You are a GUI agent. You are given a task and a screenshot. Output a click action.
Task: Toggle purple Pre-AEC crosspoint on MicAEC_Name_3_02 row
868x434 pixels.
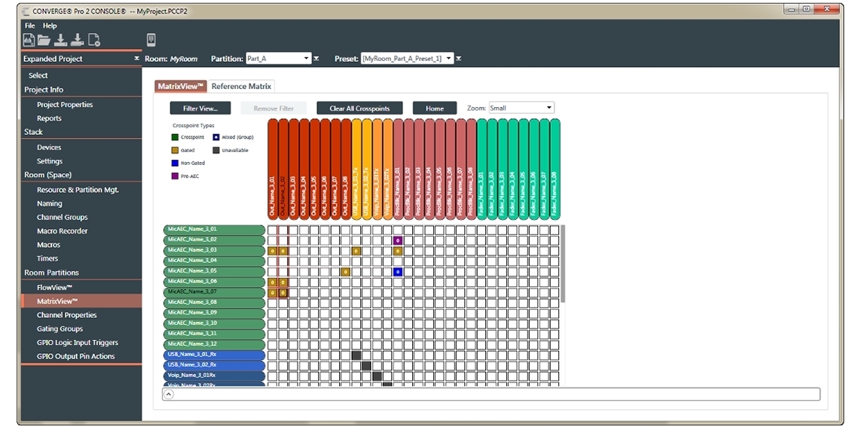coord(397,240)
